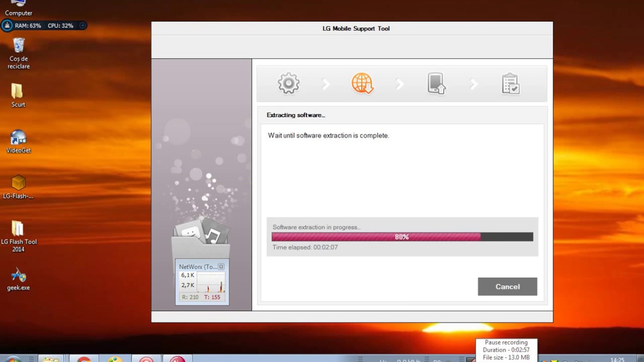Select the LG-Flash package icon

point(18,187)
